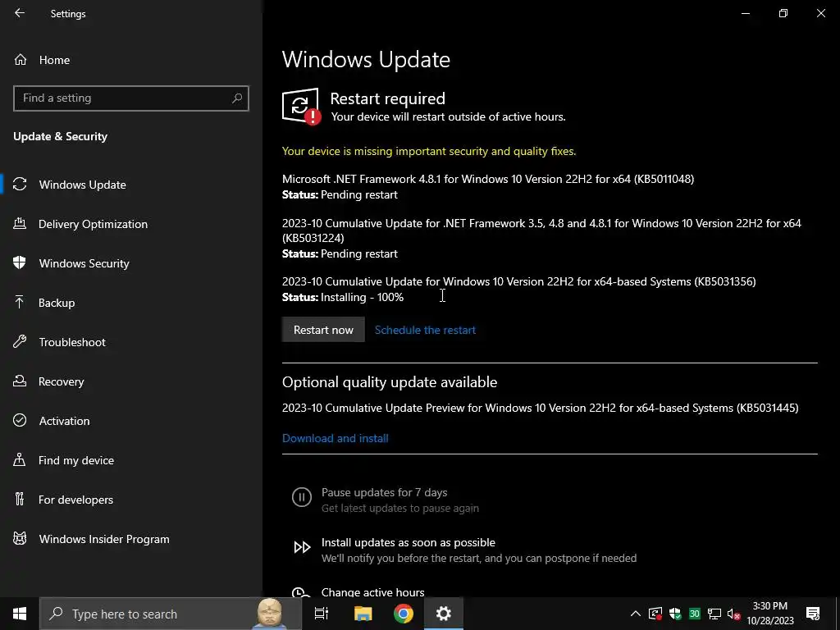Open File Explorer from the taskbar

[363, 614]
